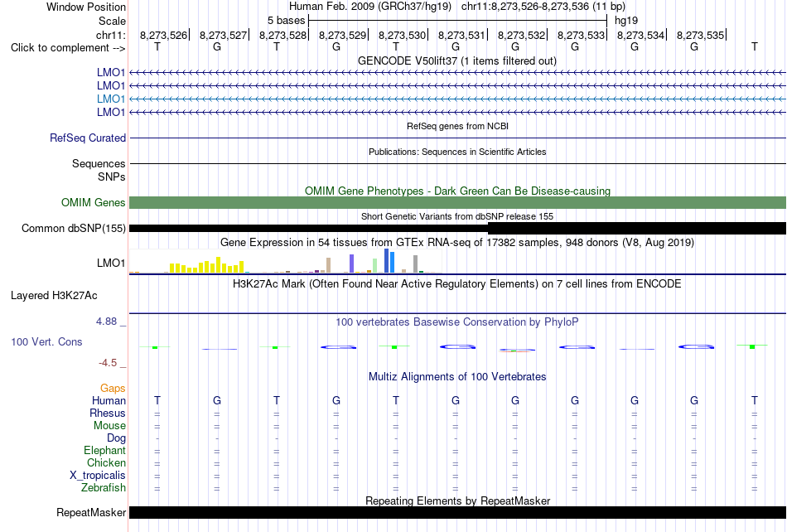Open the GENCODE V50lift37 track title
This screenshot has height=532, width=787.
(x=457, y=60)
